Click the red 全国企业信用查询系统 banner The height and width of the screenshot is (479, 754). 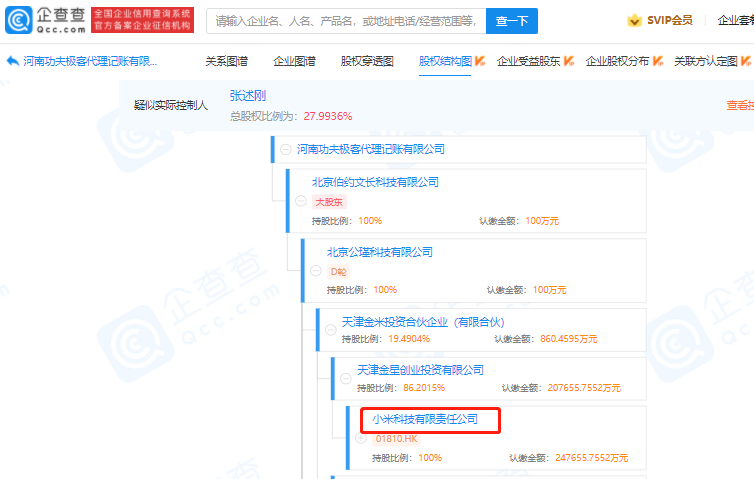[142, 20]
